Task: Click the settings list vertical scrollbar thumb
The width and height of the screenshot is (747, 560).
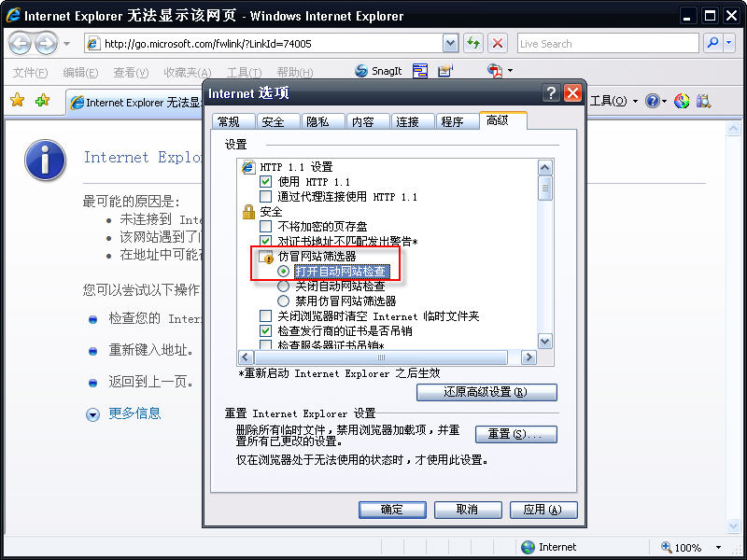Action: 545,189
